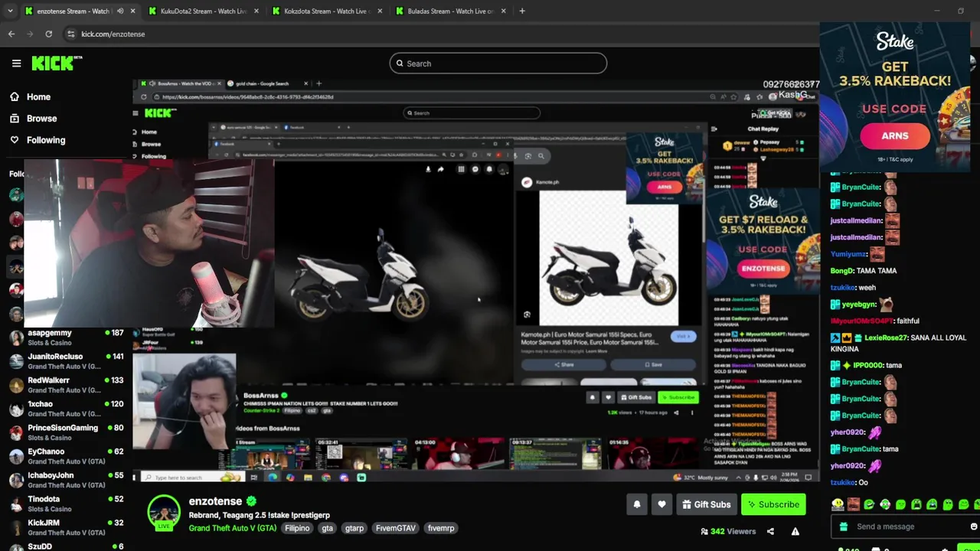Viewport: 980px width, 551px height.
Task: Share the enzotense stream
Action: coord(770,531)
